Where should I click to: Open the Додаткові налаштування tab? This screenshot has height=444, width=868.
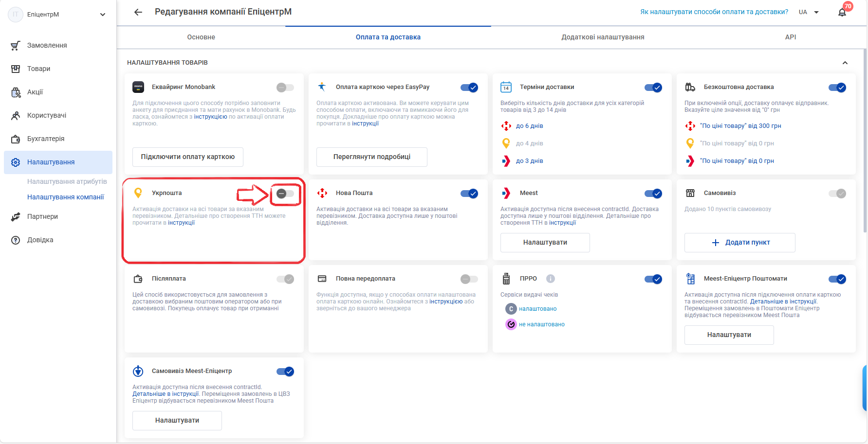point(603,37)
